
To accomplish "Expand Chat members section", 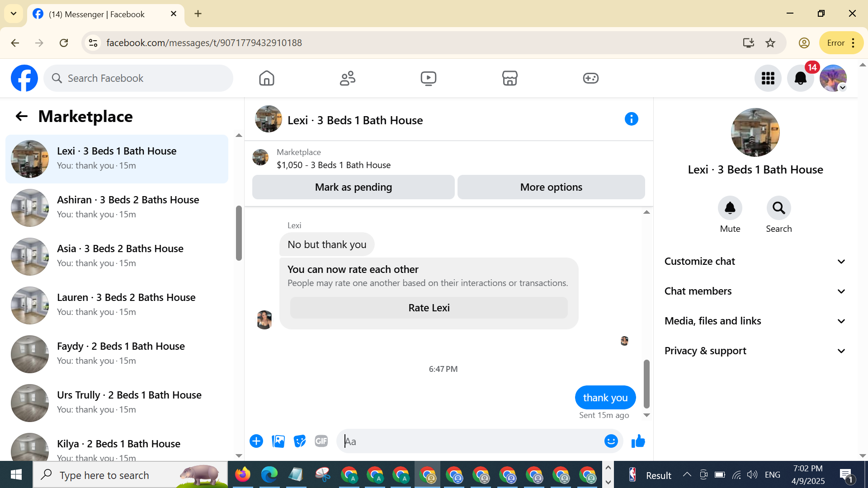I will coord(755,291).
